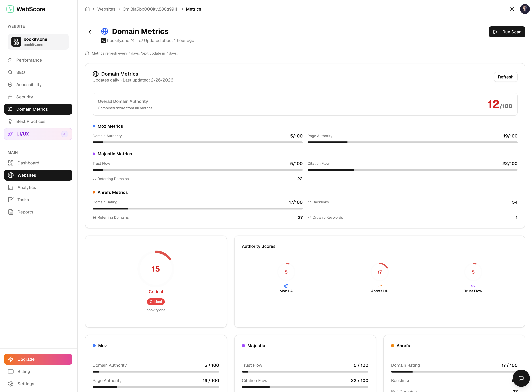Click the home icon in breadcrumb
532x392 pixels.
tap(87, 9)
